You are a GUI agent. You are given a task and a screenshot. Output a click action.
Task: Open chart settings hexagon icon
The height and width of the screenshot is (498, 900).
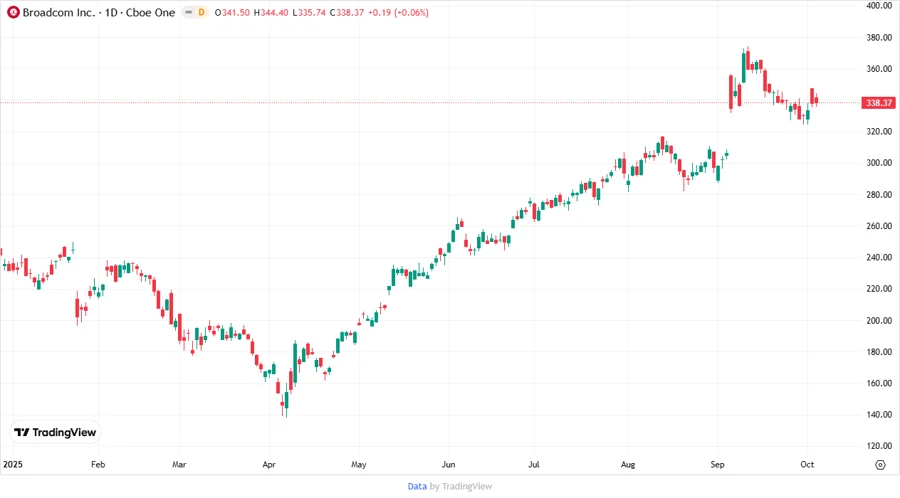tap(880, 465)
